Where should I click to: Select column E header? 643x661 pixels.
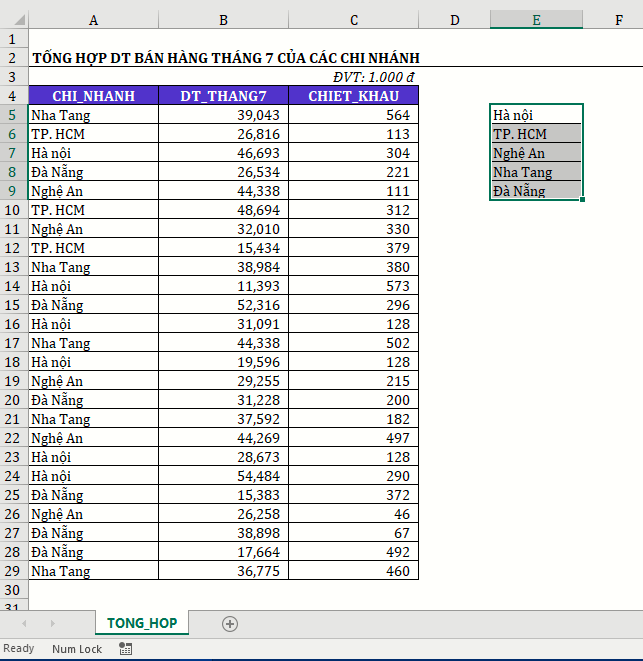[536, 20]
